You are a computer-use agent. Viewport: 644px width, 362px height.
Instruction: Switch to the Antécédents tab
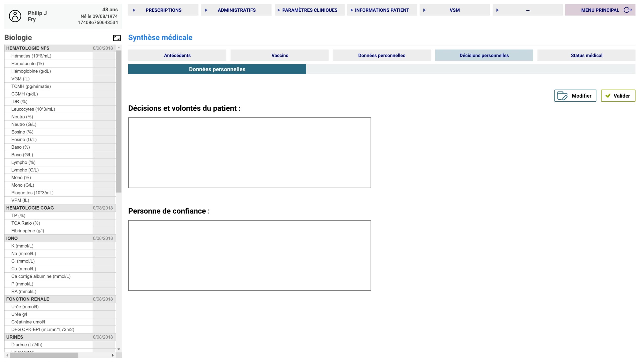pyautogui.click(x=177, y=55)
